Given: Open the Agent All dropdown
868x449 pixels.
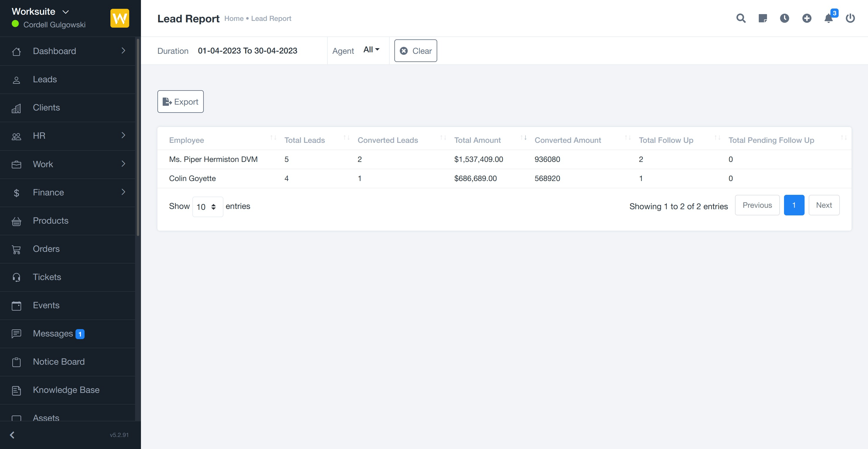Looking at the screenshot, I should point(371,50).
